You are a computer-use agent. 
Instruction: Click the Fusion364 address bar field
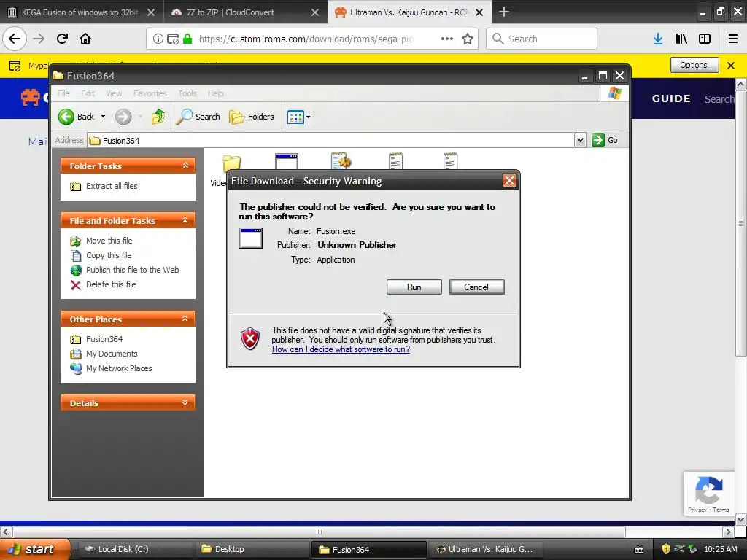[x=331, y=140]
